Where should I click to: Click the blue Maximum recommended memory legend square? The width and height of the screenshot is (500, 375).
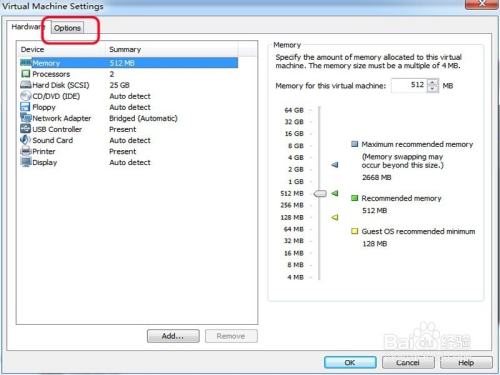354,144
